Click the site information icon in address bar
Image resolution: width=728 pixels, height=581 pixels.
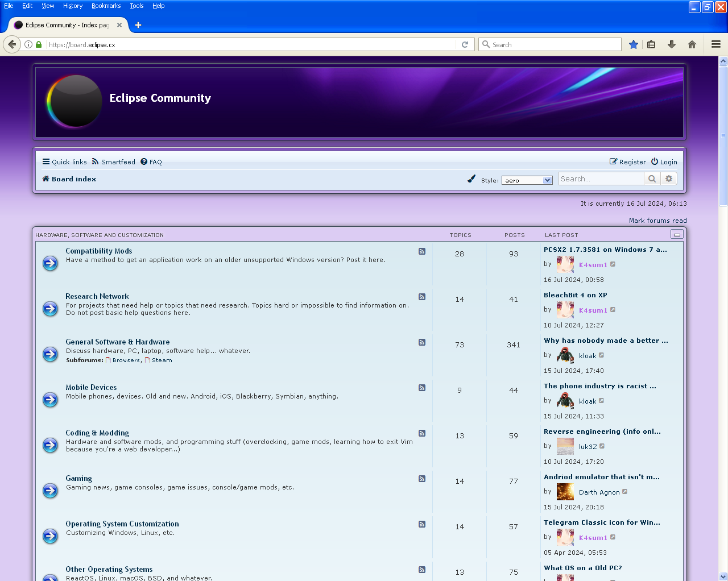point(28,44)
